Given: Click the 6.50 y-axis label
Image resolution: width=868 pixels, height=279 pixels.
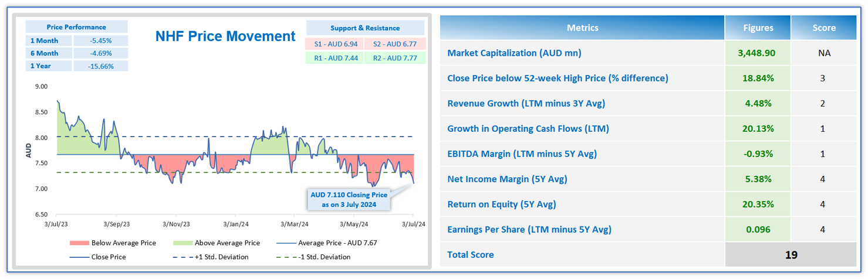Looking at the screenshot, I should point(41,215).
